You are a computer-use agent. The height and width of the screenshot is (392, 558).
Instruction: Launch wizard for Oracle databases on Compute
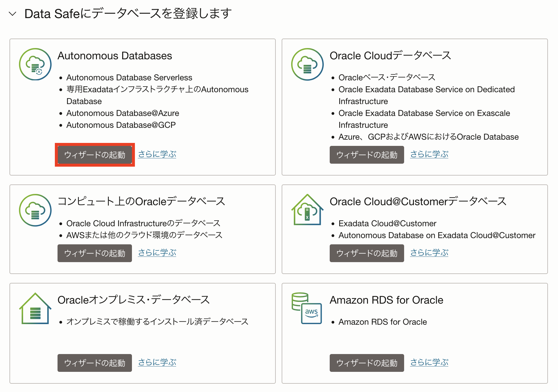(x=95, y=253)
